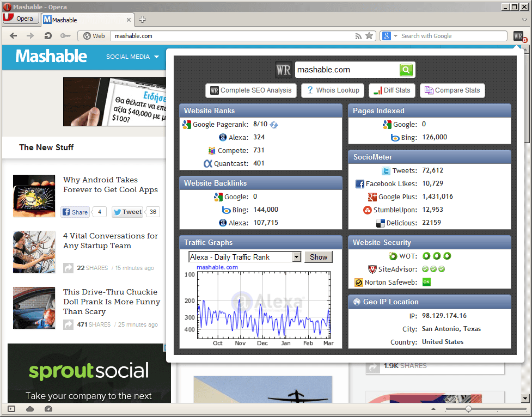Image resolution: width=532 pixels, height=417 pixels.
Task: Click the Mashable site logo
Action: point(51,56)
